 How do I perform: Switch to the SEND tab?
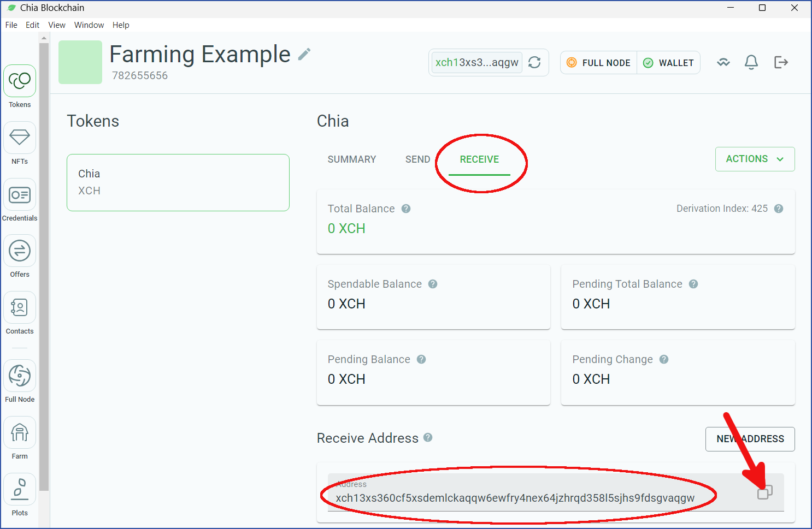point(417,159)
